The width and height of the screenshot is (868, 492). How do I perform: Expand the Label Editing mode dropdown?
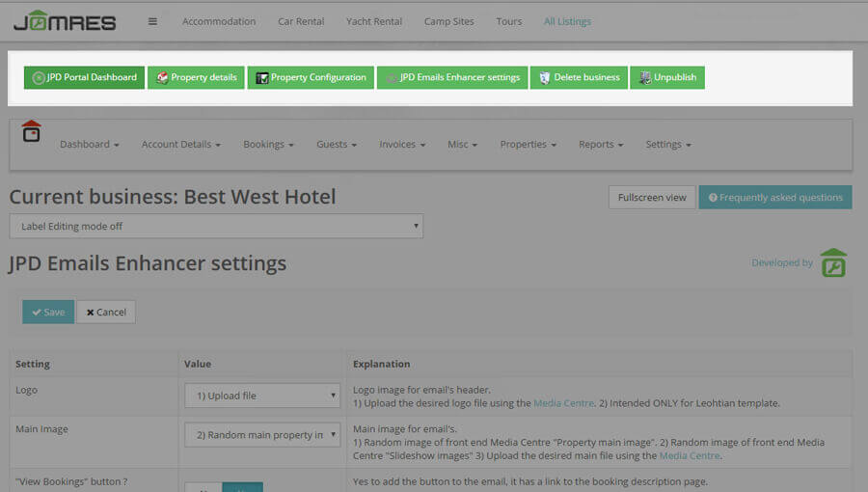click(x=216, y=226)
